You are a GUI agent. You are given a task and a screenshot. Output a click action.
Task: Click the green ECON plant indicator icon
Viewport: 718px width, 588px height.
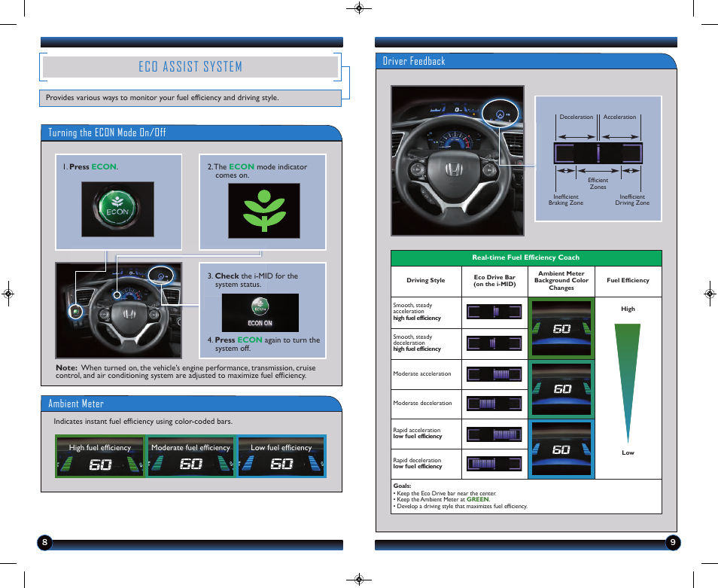(264, 211)
